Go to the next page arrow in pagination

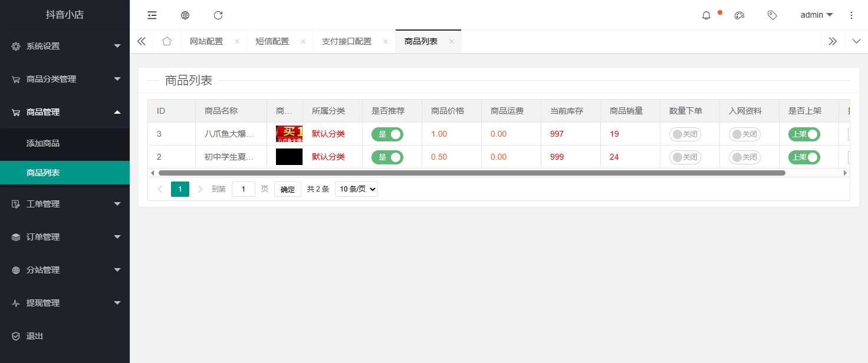click(x=200, y=189)
